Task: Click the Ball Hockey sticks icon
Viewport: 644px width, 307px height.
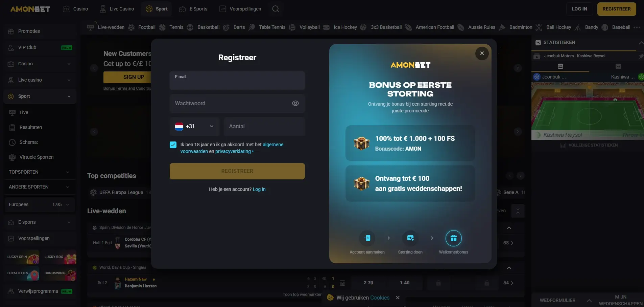Action: coord(539,27)
